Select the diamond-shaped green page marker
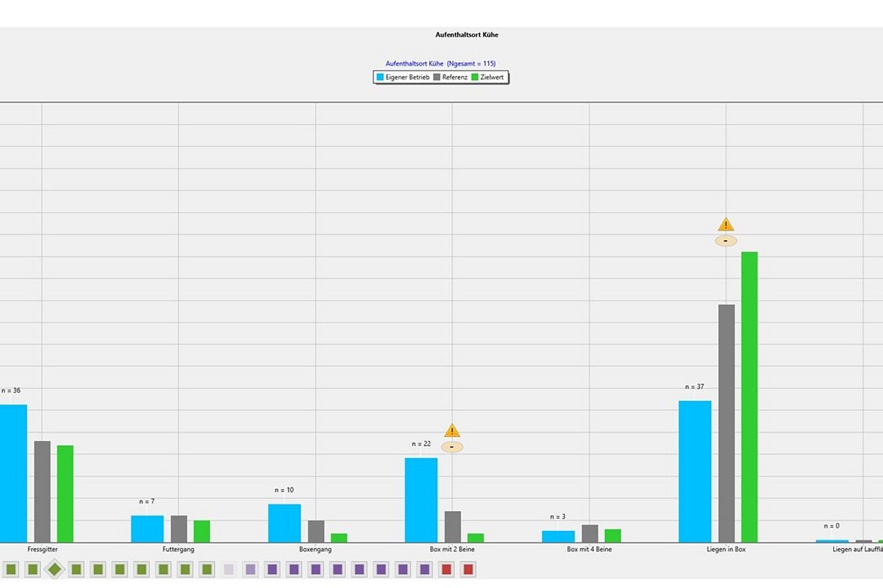This screenshot has width=883, height=588. pyautogui.click(x=55, y=570)
